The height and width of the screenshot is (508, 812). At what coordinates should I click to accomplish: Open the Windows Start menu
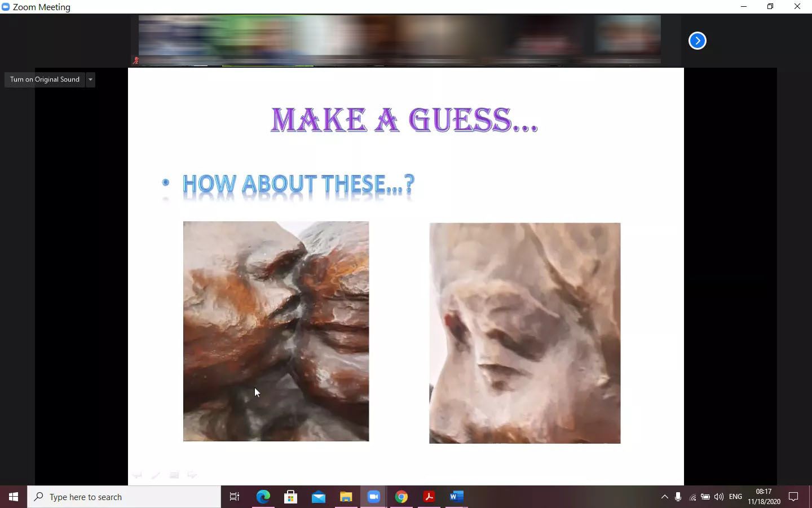click(x=14, y=497)
